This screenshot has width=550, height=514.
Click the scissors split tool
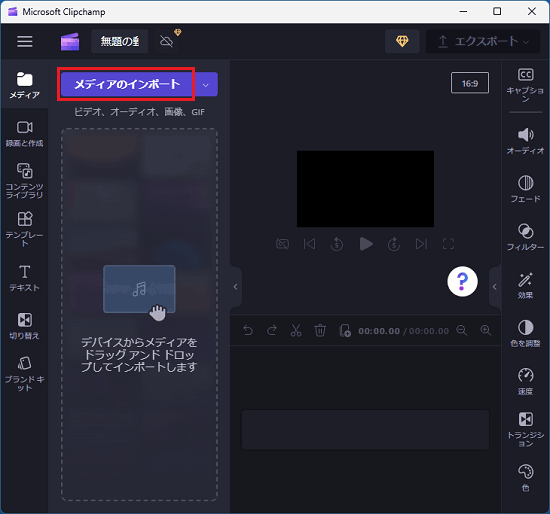[296, 331]
